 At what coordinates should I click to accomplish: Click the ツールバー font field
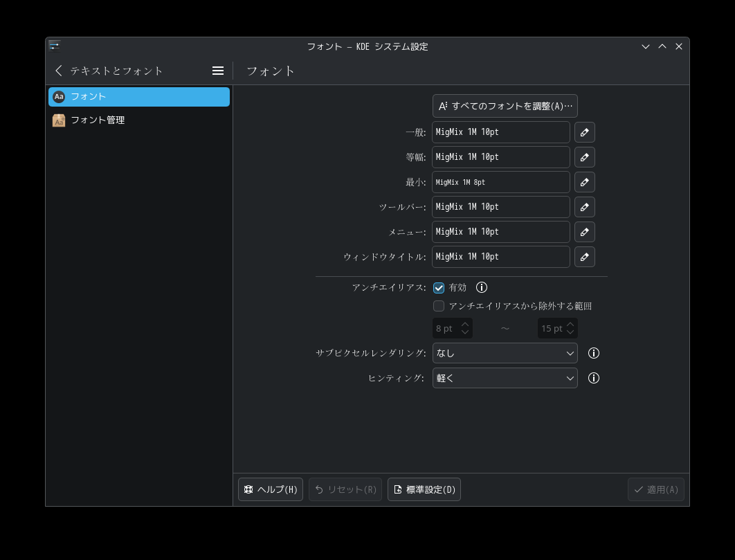coord(500,207)
